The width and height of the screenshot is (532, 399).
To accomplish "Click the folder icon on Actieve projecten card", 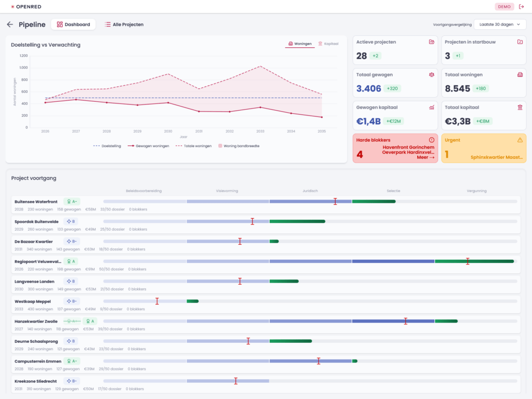I will click(432, 42).
